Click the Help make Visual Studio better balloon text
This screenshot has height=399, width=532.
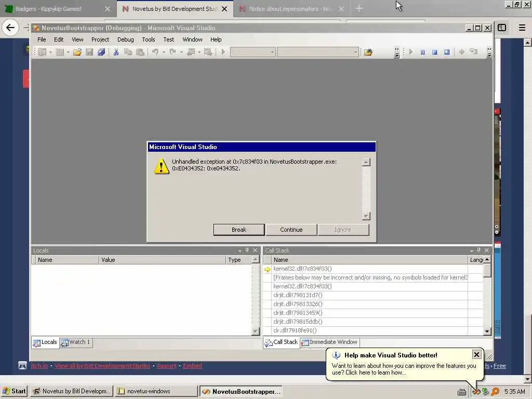tap(404, 369)
